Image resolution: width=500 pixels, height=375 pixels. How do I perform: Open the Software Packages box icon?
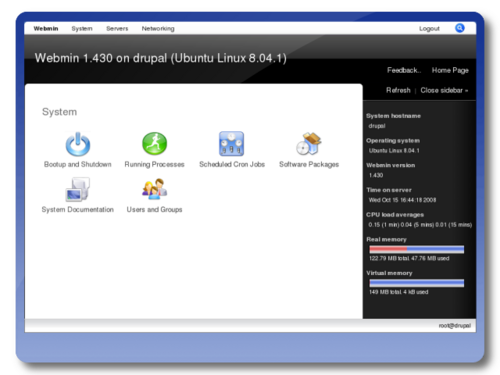pyautogui.click(x=309, y=144)
